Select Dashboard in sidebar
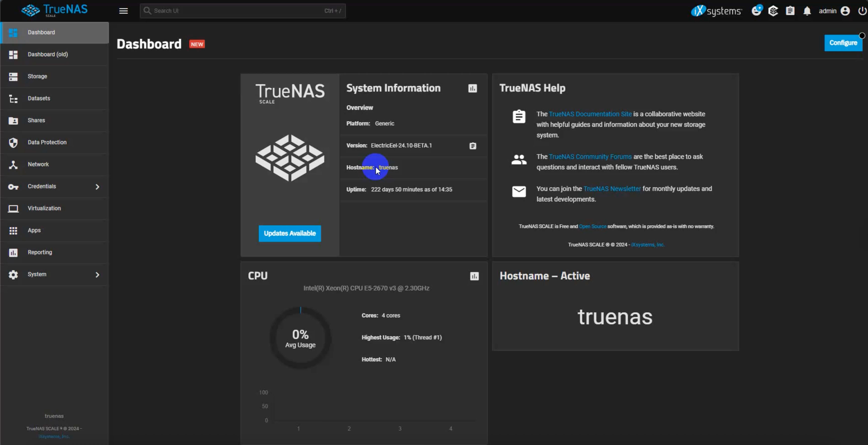 point(54,32)
